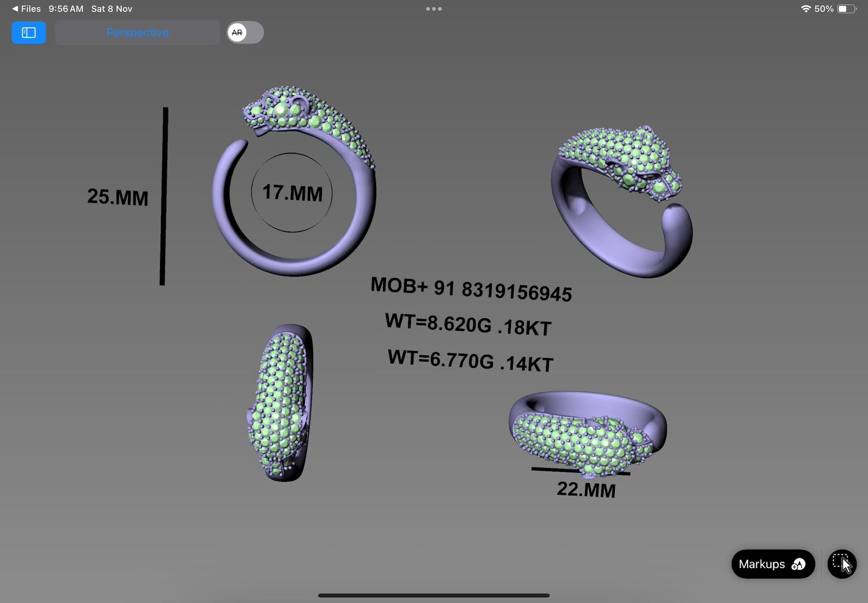Select the 22.MM width dimension label
This screenshot has height=603, width=868.
click(x=586, y=490)
